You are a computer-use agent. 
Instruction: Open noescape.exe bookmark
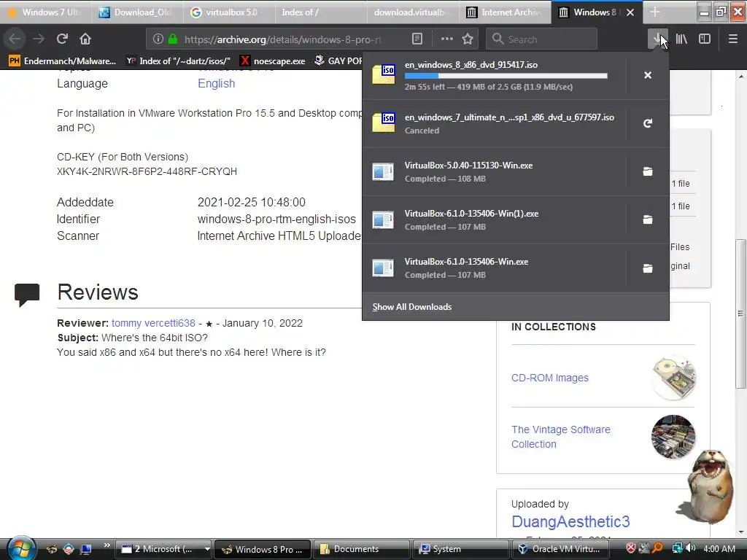[x=273, y=61]
